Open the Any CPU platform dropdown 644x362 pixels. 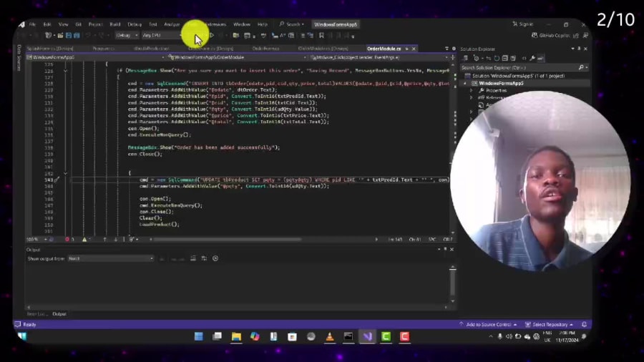point(162,36)
